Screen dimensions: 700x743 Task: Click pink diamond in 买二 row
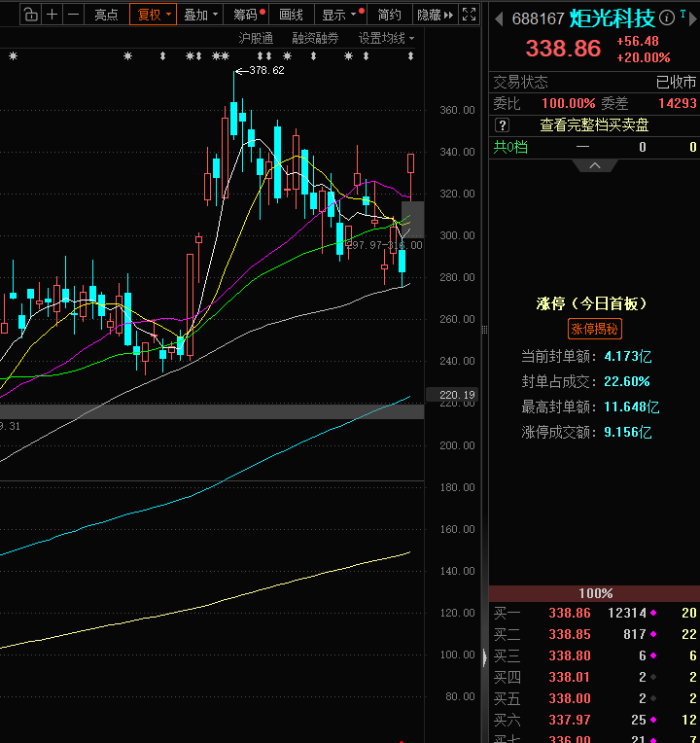point(653,634)
